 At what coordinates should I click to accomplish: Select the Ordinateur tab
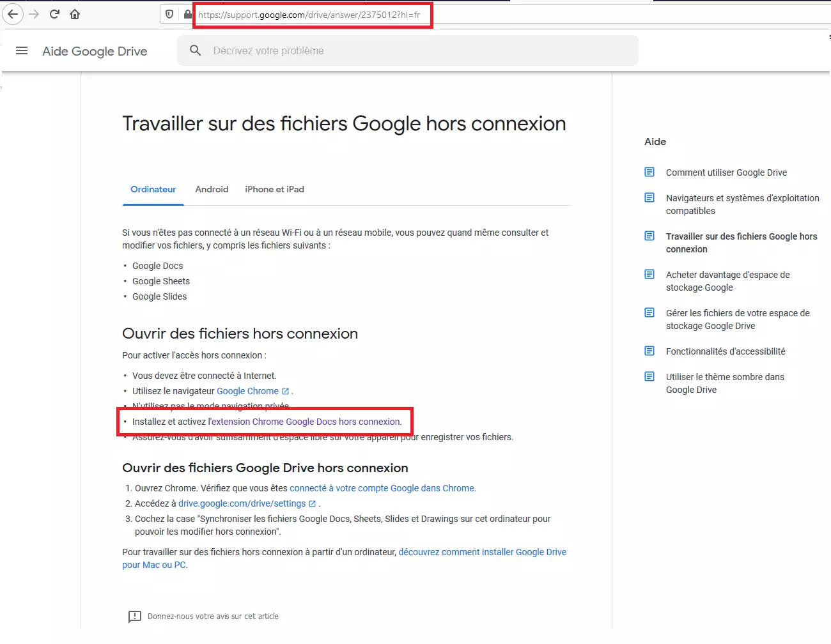pos(153,190)
